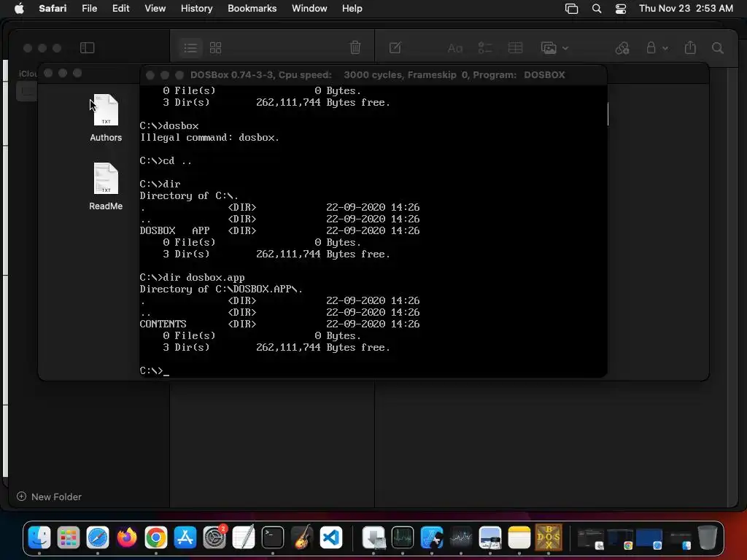Open the lock note dropdown
The image size is (747, 560).
657,47
